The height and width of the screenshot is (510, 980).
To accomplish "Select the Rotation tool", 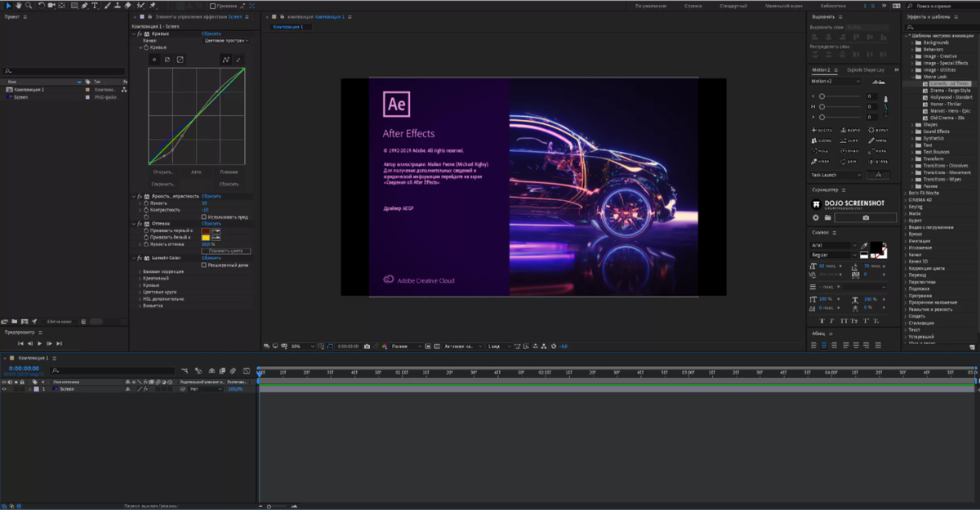I will [x=42, y=5].
